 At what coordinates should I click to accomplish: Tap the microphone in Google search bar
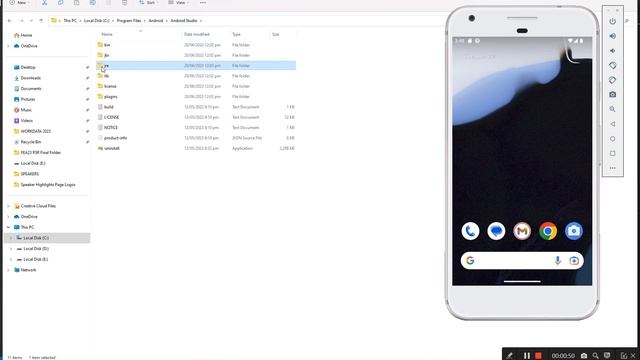pyautogui.click(x=558, y=260)
